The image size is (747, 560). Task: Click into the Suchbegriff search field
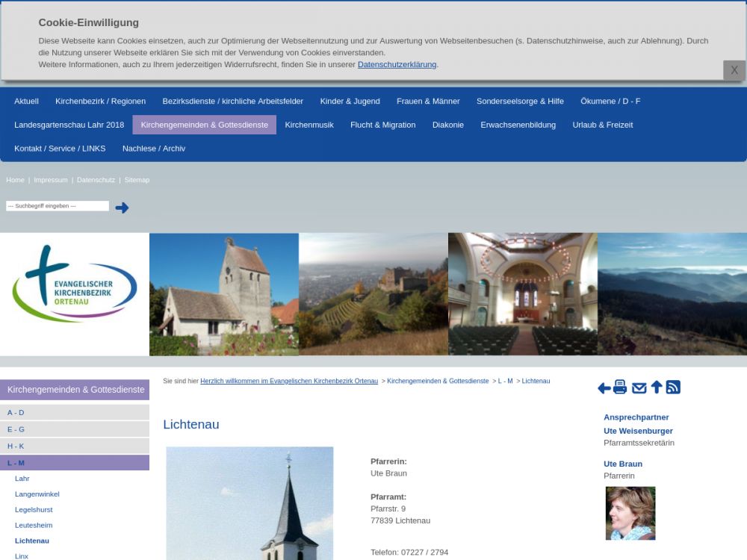coord(58,206)
